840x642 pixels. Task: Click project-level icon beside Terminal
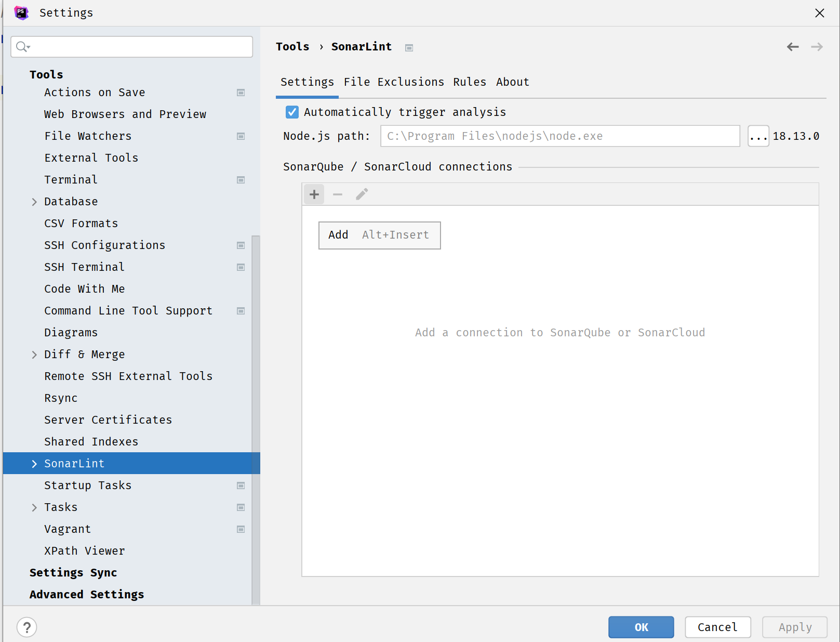pyautogui.click(x=241, y=180)
